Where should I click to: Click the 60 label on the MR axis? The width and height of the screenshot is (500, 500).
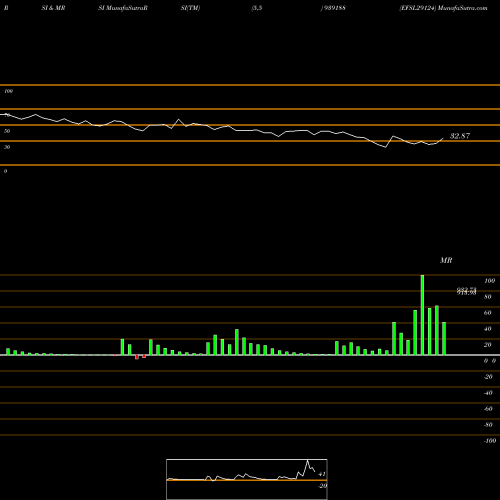488,313
